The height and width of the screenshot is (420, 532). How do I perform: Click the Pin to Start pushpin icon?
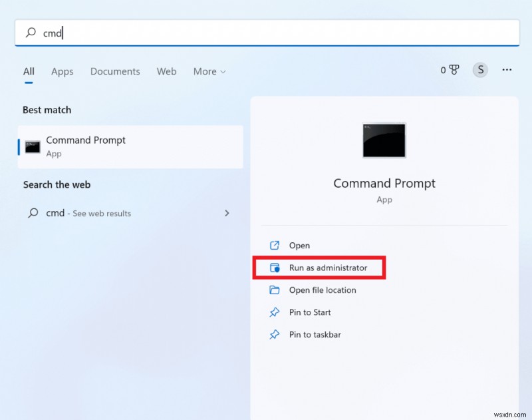tap(275, 312)
